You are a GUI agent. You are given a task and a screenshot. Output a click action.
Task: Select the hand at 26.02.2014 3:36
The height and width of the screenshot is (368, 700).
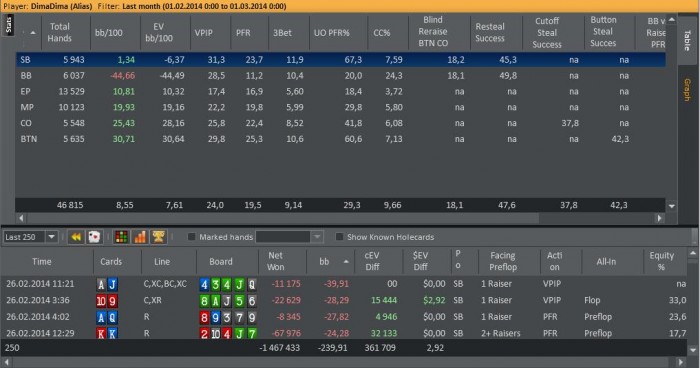(343, 301)
